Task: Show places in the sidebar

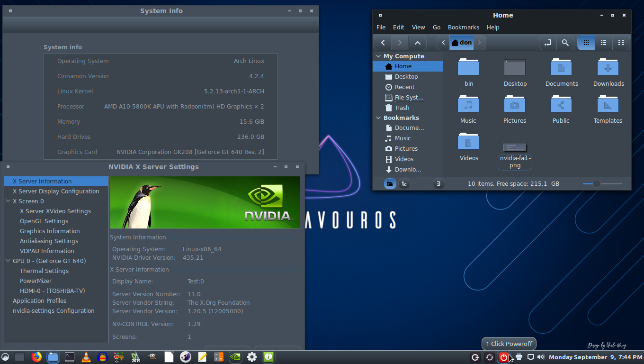Action: pos(390,183)
